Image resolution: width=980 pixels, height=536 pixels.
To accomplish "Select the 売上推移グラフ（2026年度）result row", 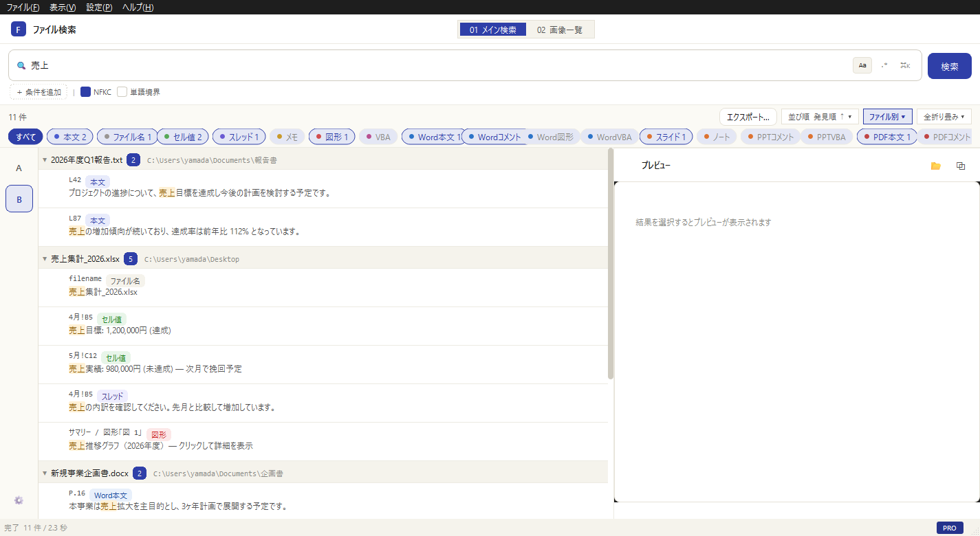I will 323,441.
